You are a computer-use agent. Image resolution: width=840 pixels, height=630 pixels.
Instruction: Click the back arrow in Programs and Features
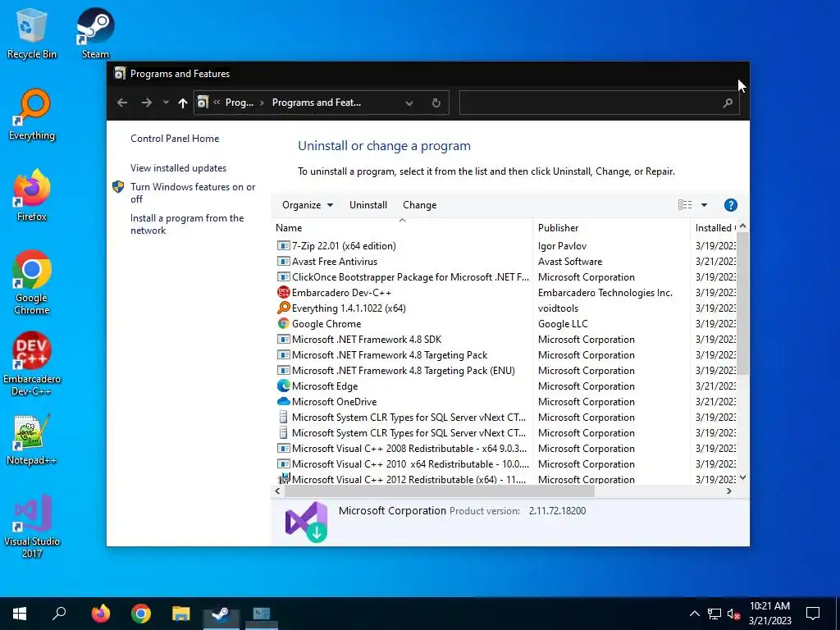point(122,103)
